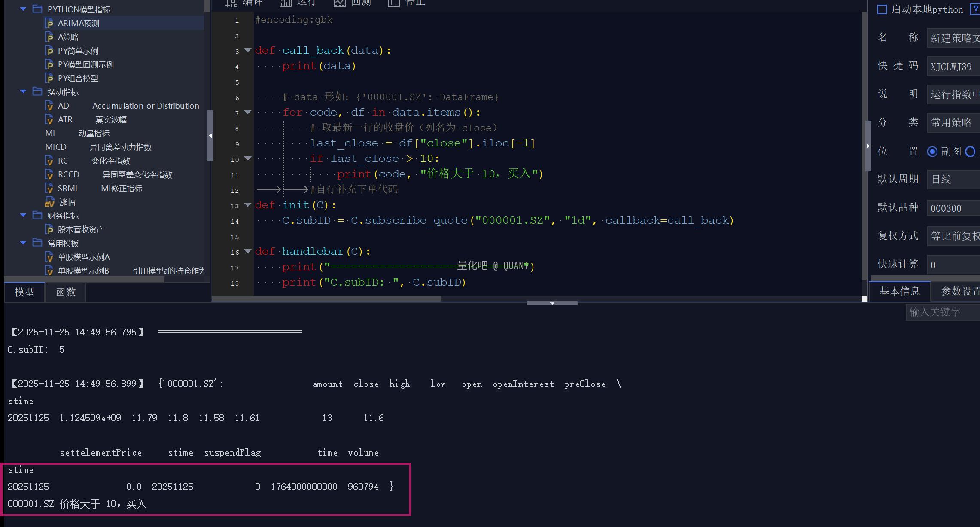Collapse the PYTHON模型指标 folder

[x=23, y=9]
